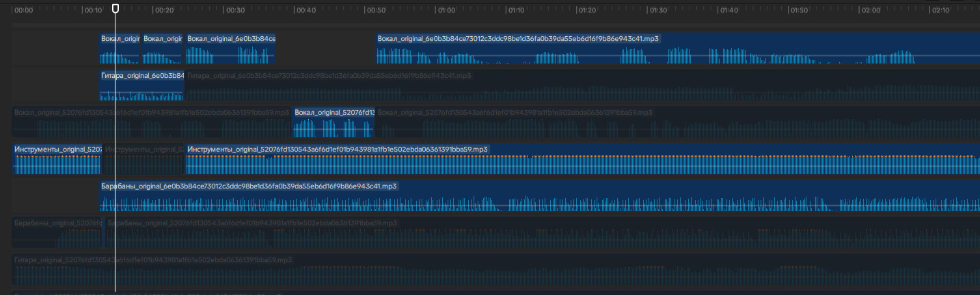980x295 pixels.
Task: Grab the playhead handle on the ruler
Action: coord(115,8)
